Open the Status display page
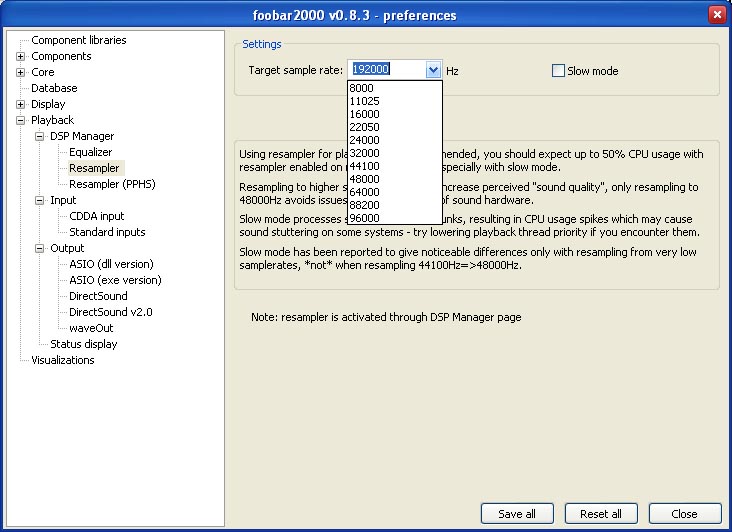The height and width of the screenshot is (532, 732). click(x=84, y=344)
